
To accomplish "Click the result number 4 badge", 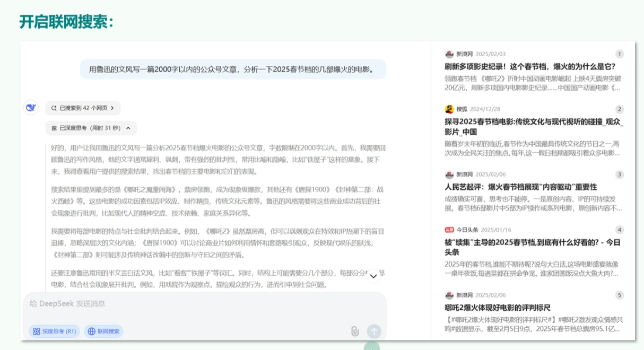I will pos(620,230).
